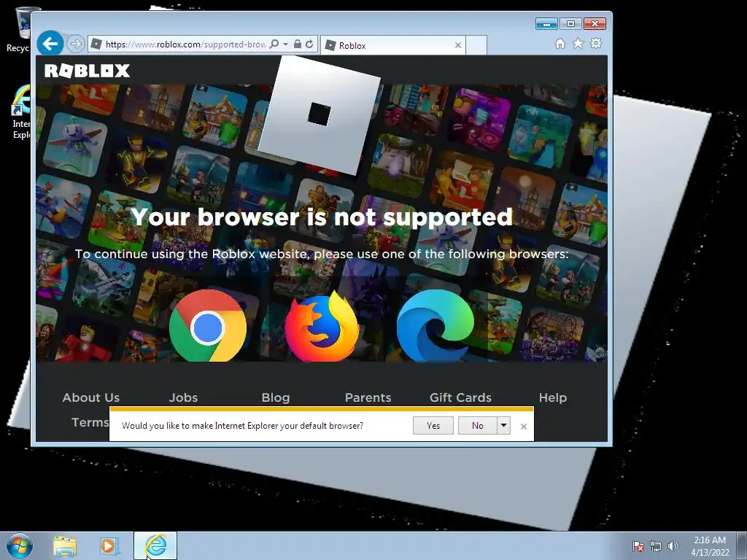The image size is (747, 560).
Task: Click the Firefox browser icon
Action: (x=322, y=326)
